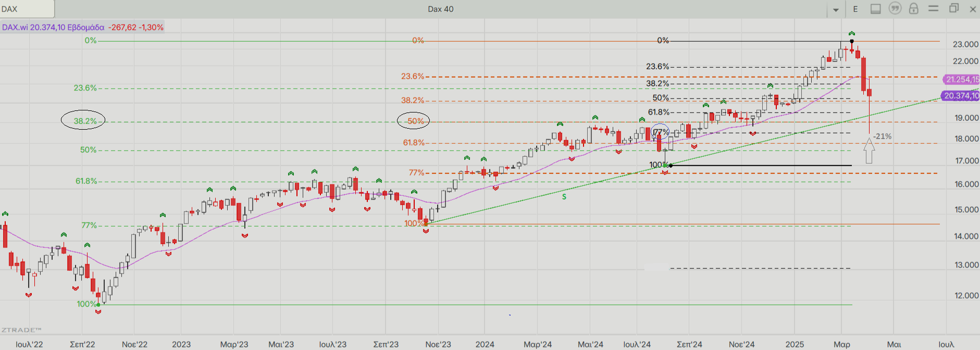
Task: Click the panel layout square icon
Action: [876, 9]
